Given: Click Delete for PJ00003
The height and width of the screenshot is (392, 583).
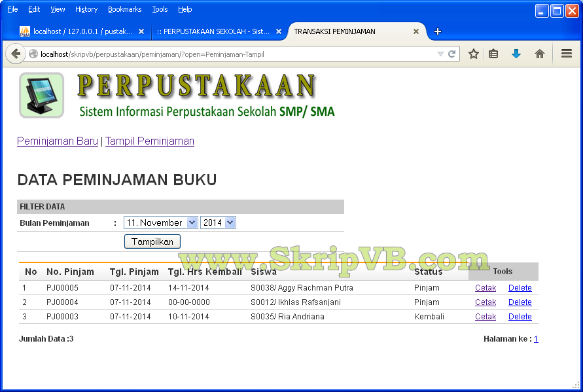Looking at the screenshot, I should click(520, 317).
